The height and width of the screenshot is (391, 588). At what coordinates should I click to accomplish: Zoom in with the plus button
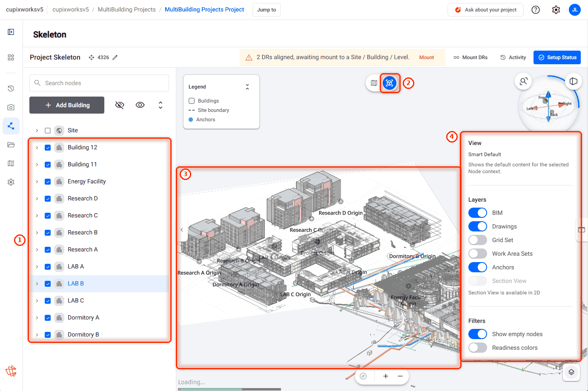(386, 376)
